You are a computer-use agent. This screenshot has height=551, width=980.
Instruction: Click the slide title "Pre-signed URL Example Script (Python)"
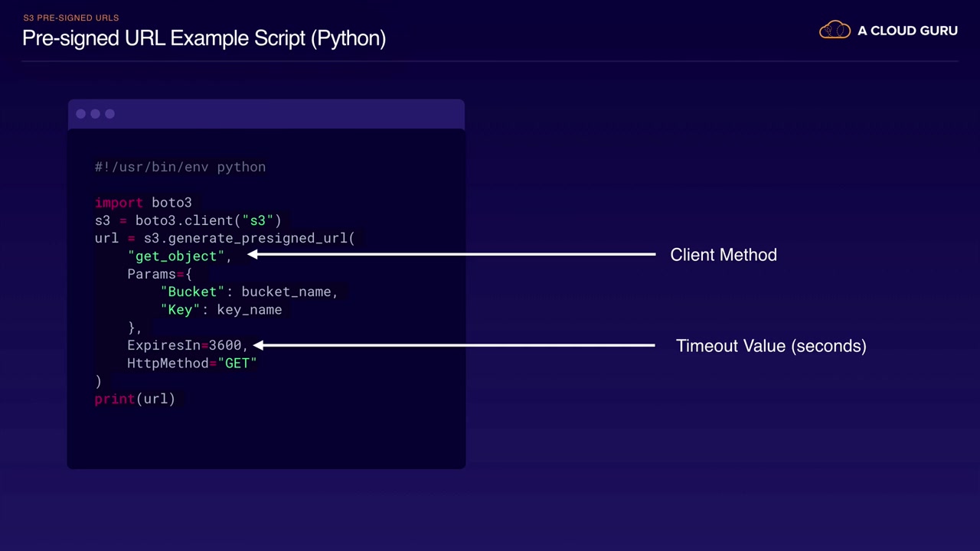pos(204,37)
